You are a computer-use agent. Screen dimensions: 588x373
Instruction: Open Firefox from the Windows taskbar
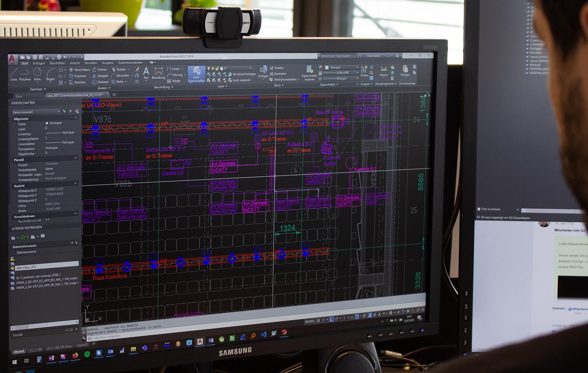75,355
